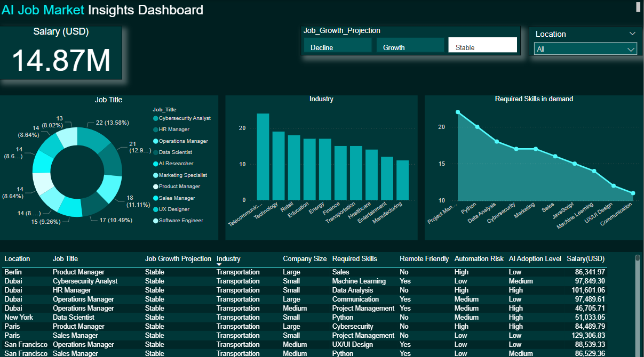Click the Data Analysis data point marker
Viewport: 644px width, 357px height.
click(497, 142)
